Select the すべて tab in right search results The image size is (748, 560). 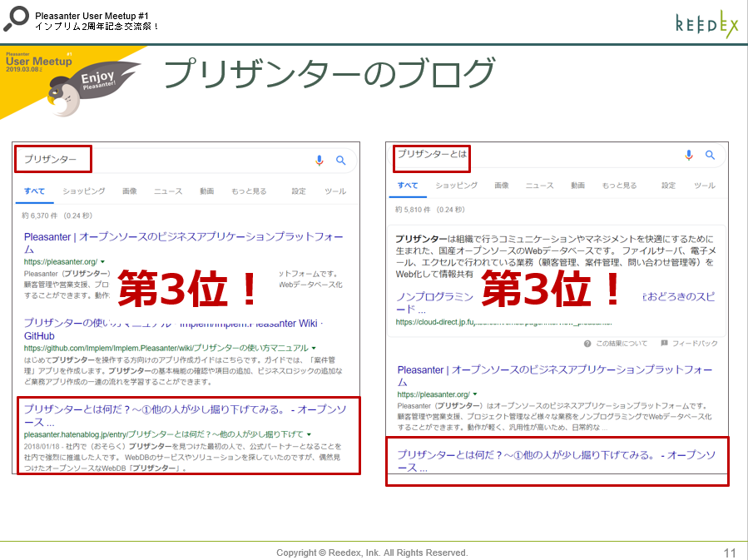pyautogui.click(x=408, y=186)
